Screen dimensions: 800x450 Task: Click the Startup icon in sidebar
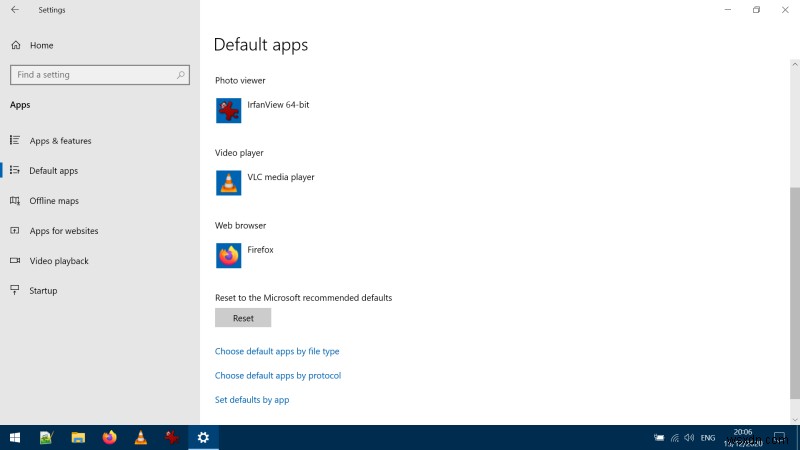tap(15, 290)
